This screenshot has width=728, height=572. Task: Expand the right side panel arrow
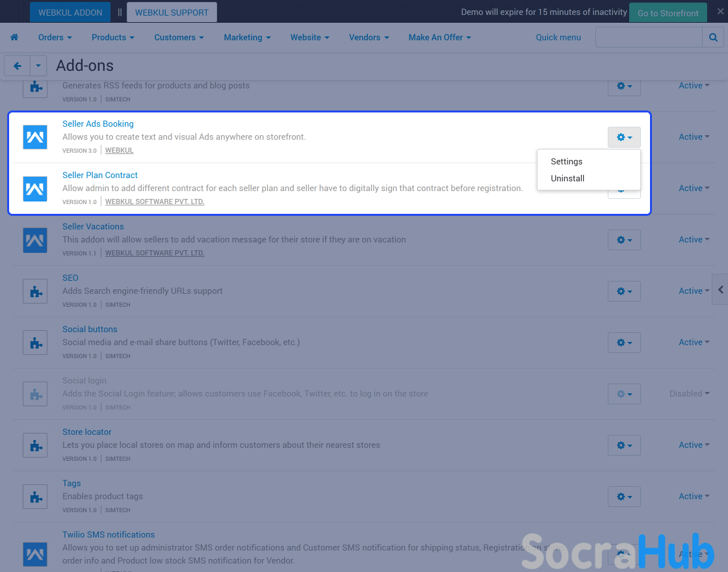(x=720, y=290)
